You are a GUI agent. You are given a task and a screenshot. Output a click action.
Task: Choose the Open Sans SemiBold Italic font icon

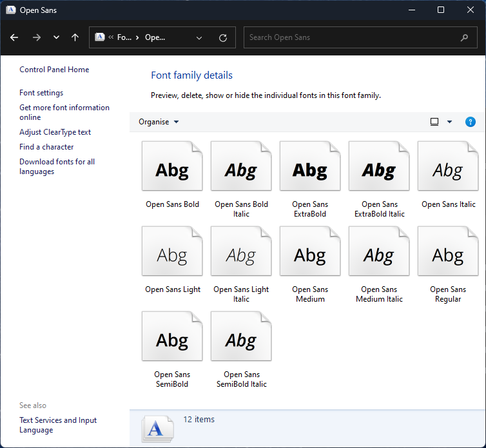pos(241,337)
